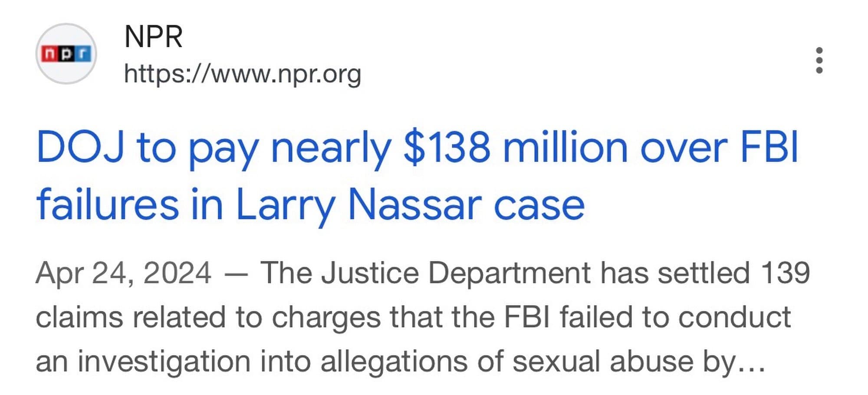The image size is (868, 395).
Task: Click the word "nearly" in headline
Action: click(331, 148)
